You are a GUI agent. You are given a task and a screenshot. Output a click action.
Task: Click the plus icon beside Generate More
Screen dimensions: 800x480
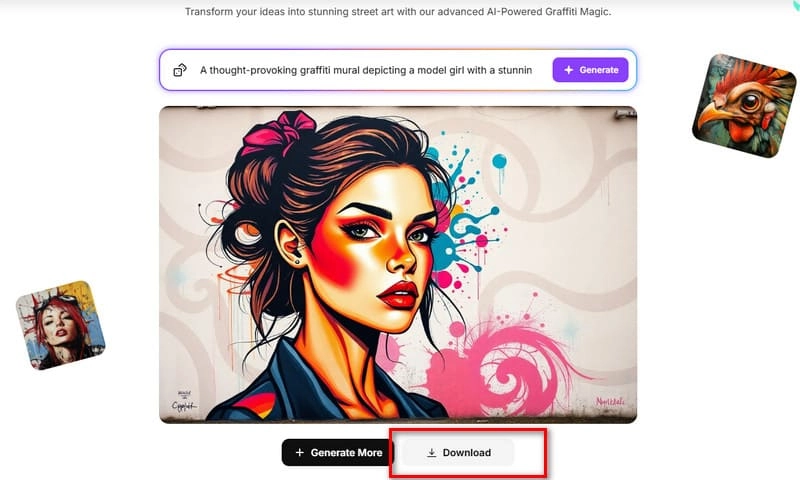(x=299, y=452)
